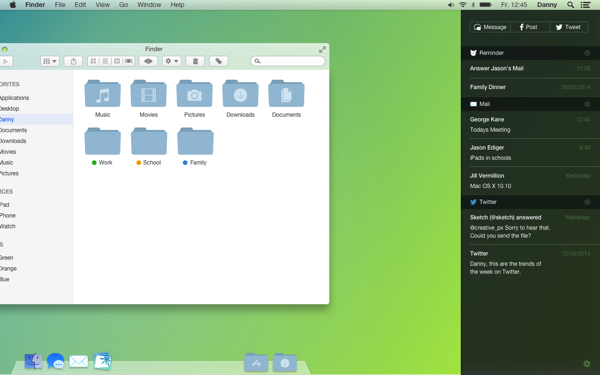Viewport: 600px width, 375px height.
Task: Open Notification Center settings gear
Action: click(x=586, y=364)
